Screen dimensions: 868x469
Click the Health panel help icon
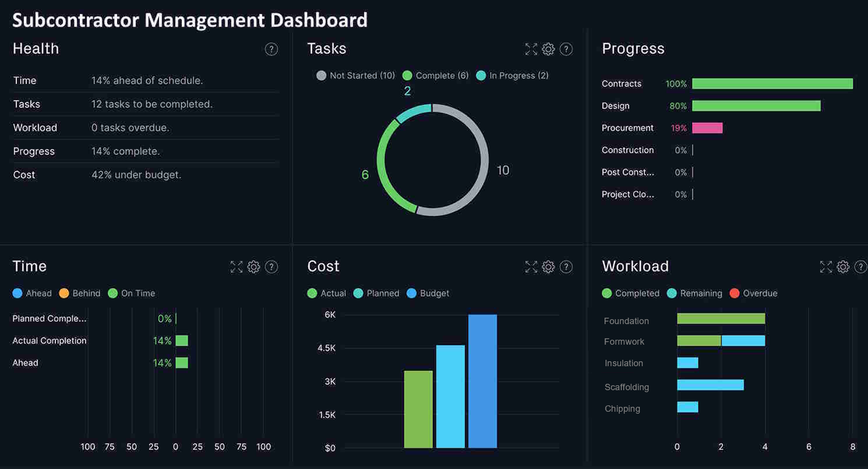(271, 49)
